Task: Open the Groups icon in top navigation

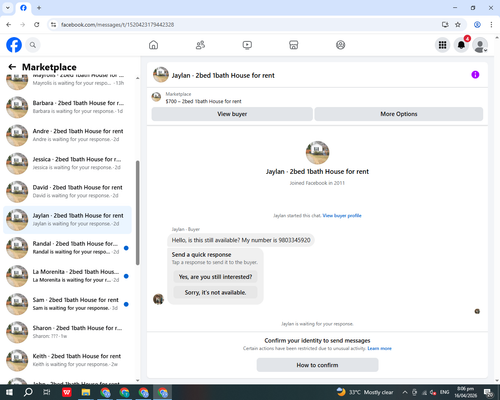Action: point(340,45)
